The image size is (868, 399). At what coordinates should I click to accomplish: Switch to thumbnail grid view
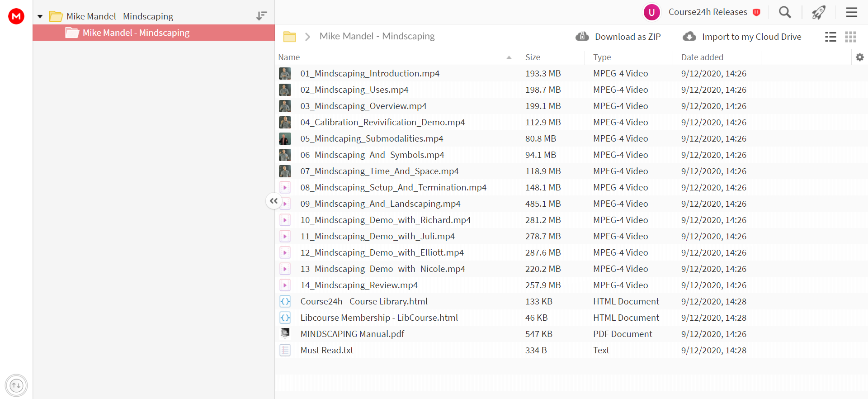pos(850,37)
